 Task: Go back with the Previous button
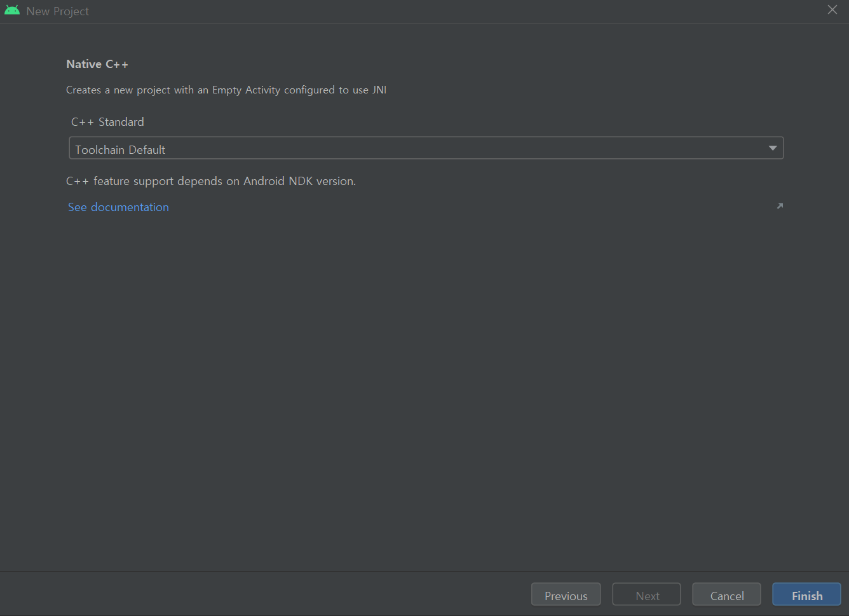[566, 594]
